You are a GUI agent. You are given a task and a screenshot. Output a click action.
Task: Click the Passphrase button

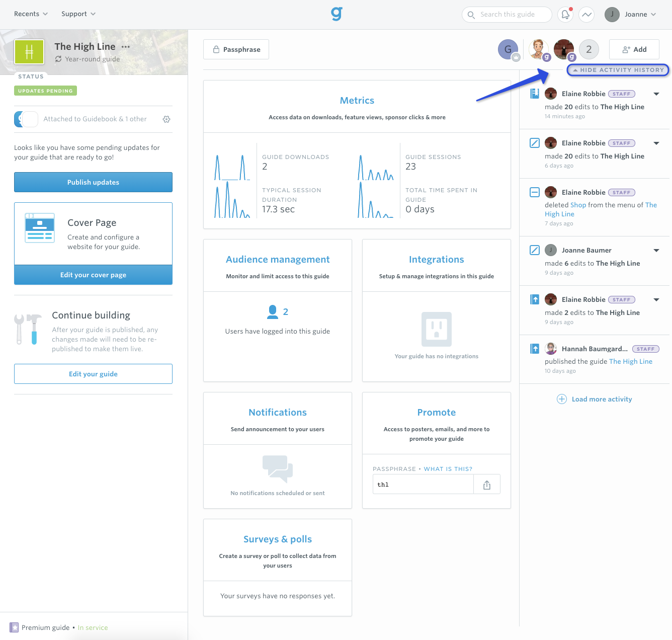point(236,49)
